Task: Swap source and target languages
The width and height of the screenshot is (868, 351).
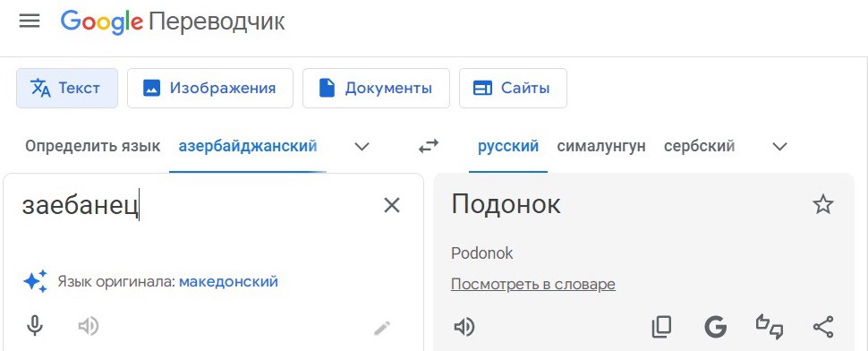Action: (x=428, y=147)
